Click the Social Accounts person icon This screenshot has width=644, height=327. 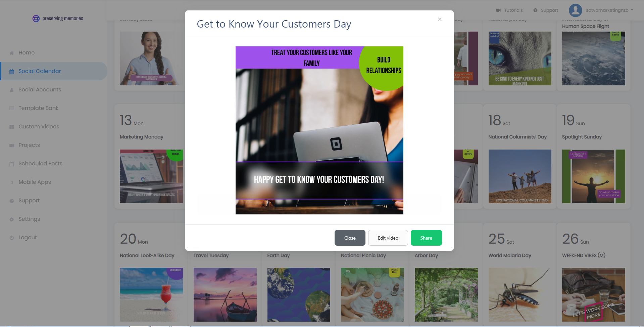12,90
